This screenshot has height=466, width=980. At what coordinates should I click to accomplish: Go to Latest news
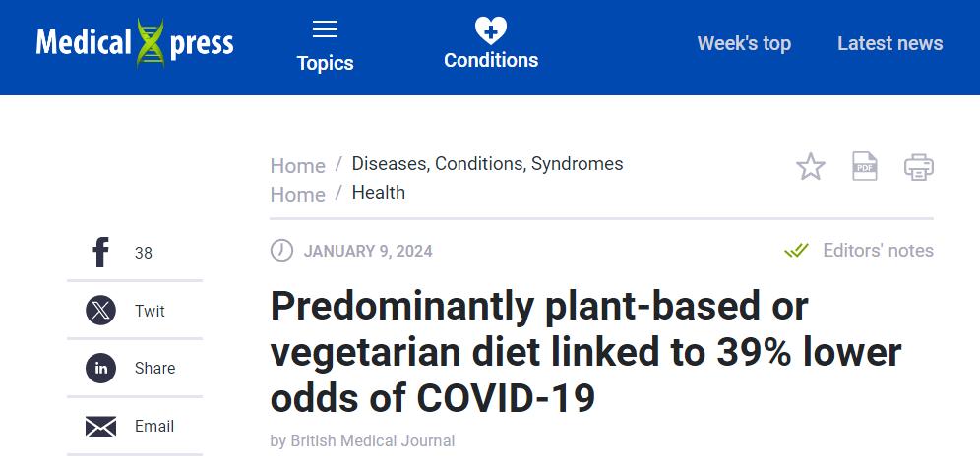[889, 43]
